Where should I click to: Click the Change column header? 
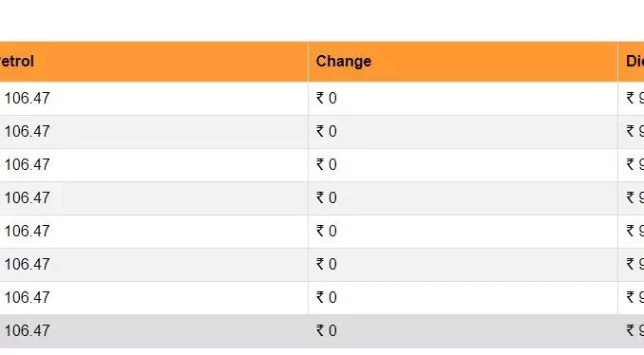click(x=343, y=62)
